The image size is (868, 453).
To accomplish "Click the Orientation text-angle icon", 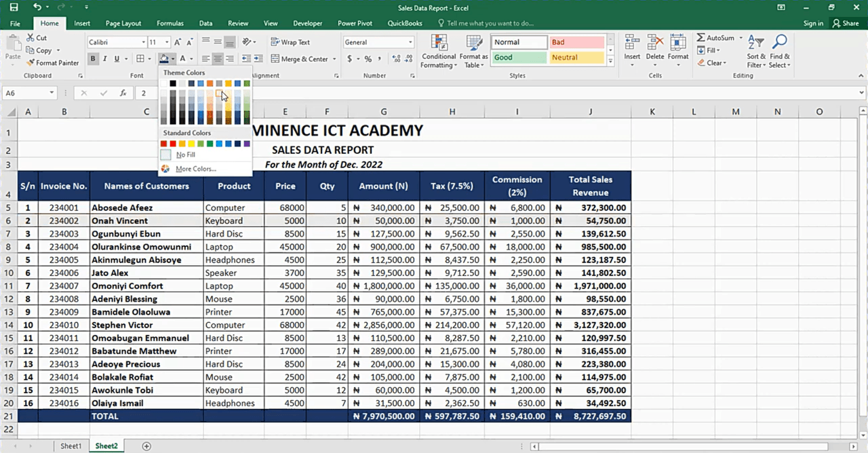I will pos(247,42).
